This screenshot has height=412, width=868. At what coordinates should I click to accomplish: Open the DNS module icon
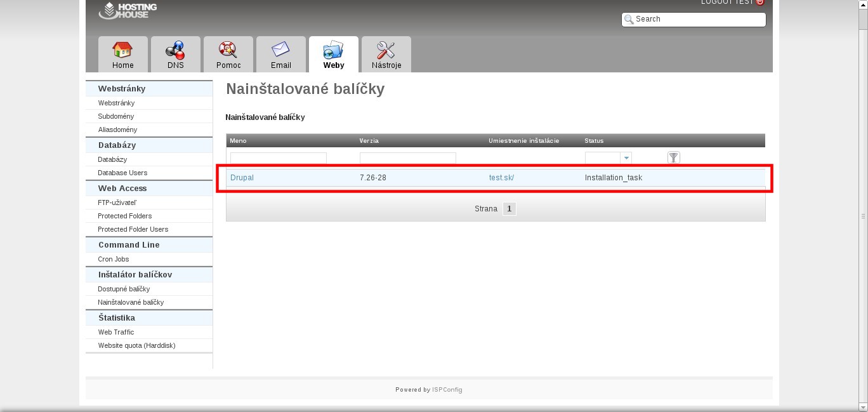(175, 50)
